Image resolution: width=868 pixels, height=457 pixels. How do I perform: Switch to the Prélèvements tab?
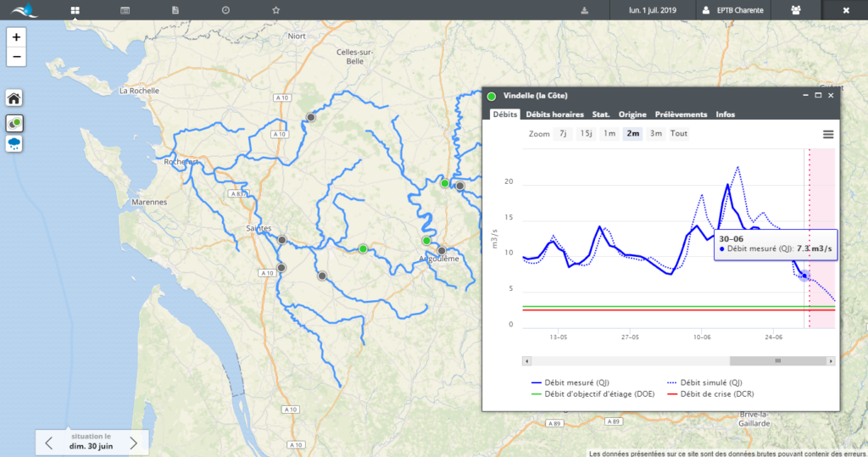coord(680,114)
